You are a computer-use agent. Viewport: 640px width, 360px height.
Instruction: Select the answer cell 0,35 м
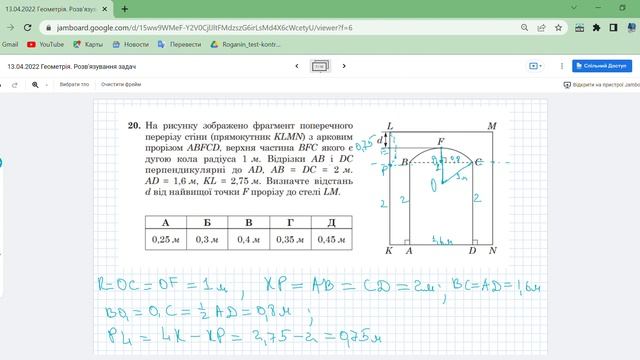coord(290,239)
